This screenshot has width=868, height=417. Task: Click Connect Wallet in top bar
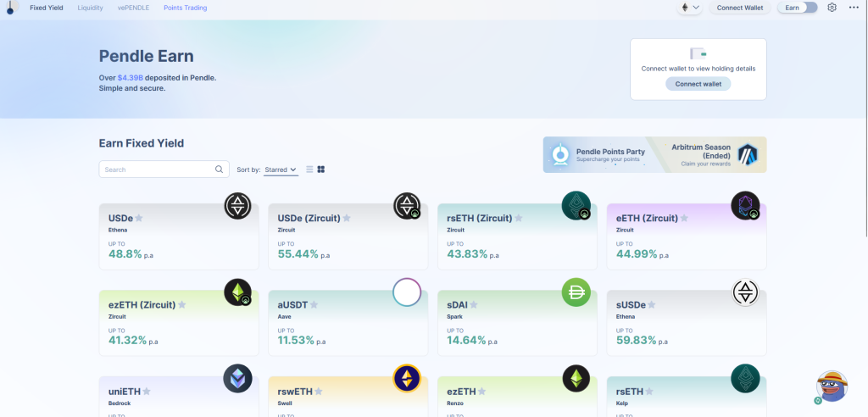pos(739,8)
